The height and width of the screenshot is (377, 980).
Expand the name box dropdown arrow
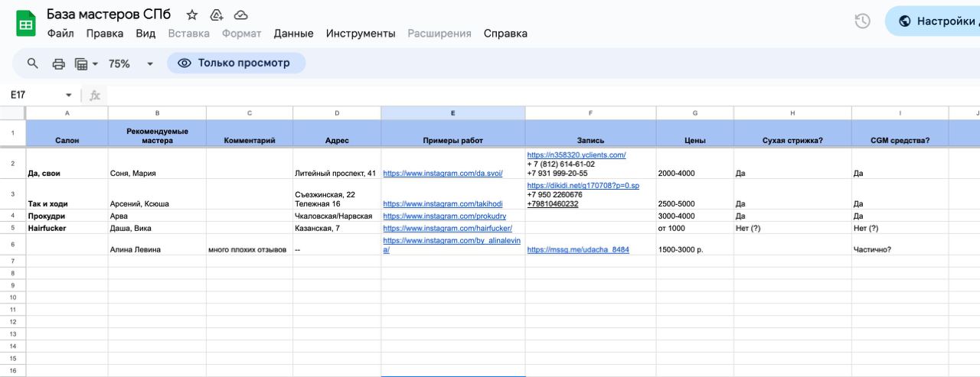tap(69, 96)
